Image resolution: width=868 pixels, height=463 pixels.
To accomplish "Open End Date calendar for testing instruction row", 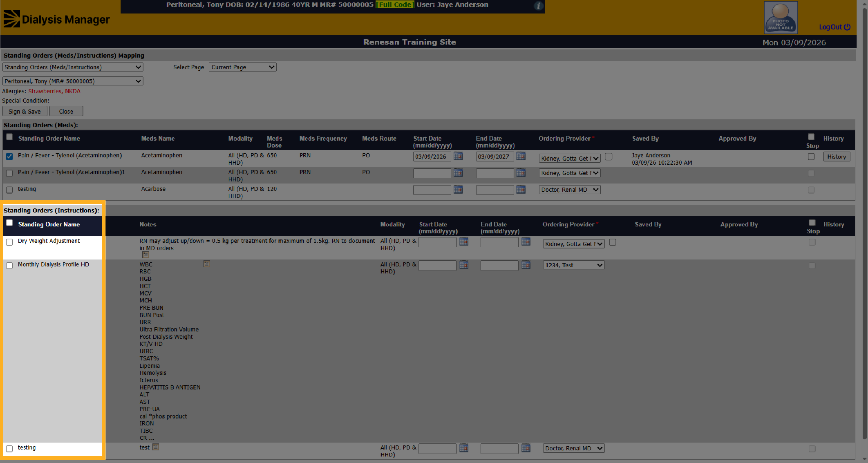I will click(526, 448).
